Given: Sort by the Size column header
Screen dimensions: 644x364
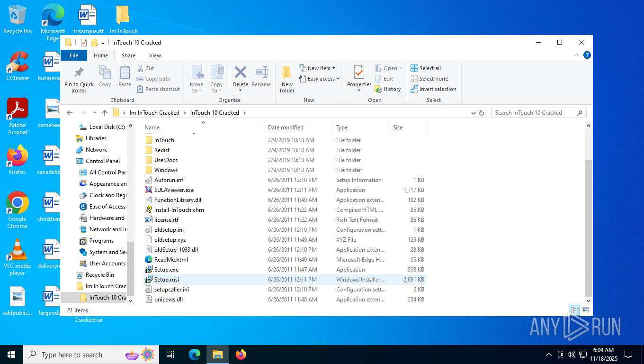Looking at the screenshot, I should [x=408, y=127].
